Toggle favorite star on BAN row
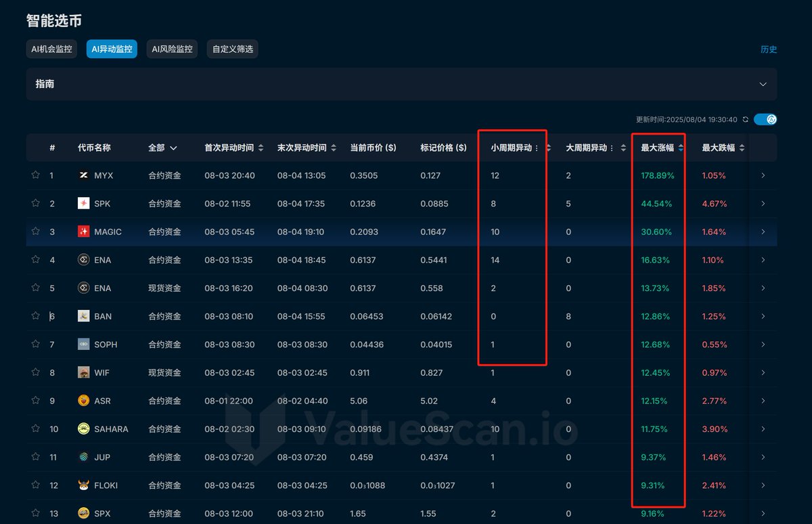812x524 pixels. click(x=35, y=315)
